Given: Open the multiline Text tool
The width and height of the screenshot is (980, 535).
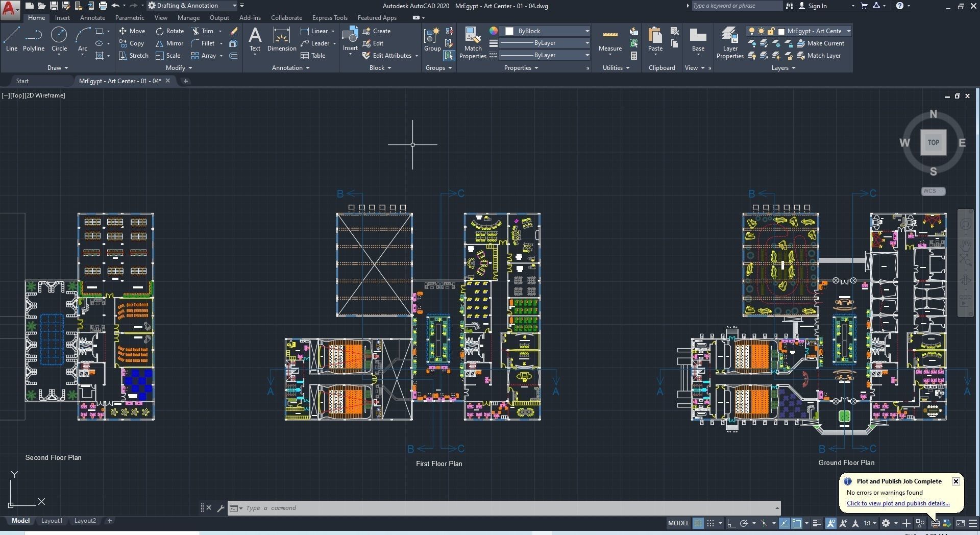Looking at the screenshot, I should [255, 40].
